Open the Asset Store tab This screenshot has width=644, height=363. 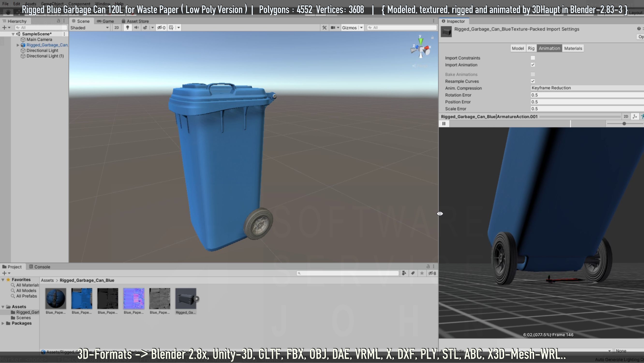[135, 21]
